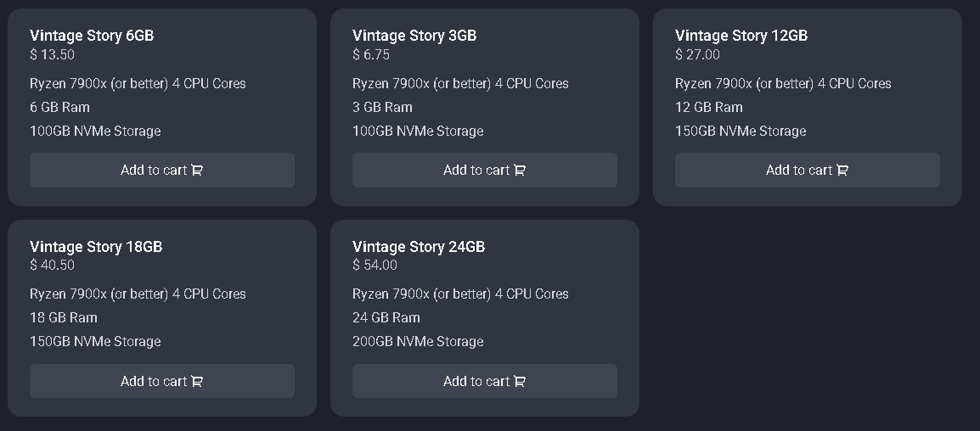Screen dimensions: 980x431
Task: Click the cart icon for Vintage Story 18GB
Action: 197,382
